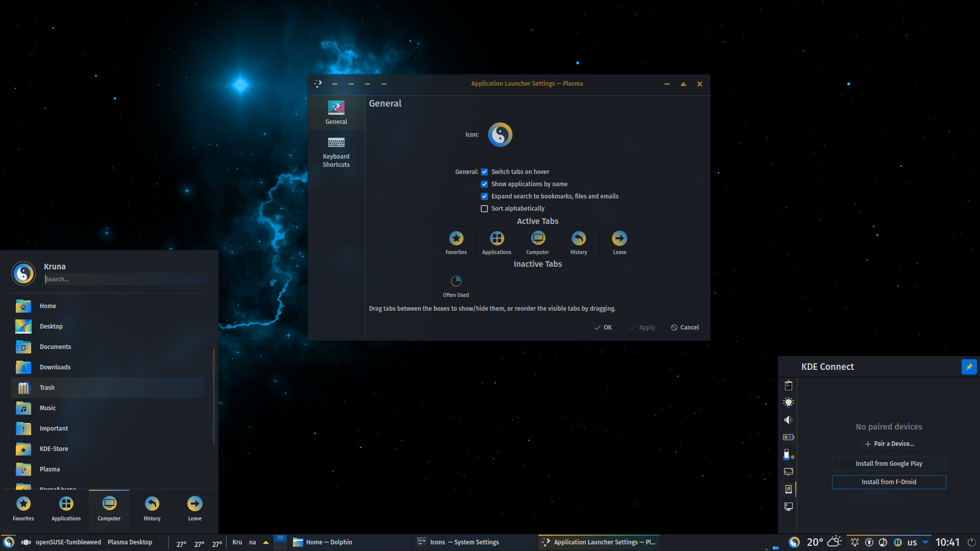Viewport: 980px width, 551px height.
Task: Open battery applet in tray sidebar
Action: 789,437
